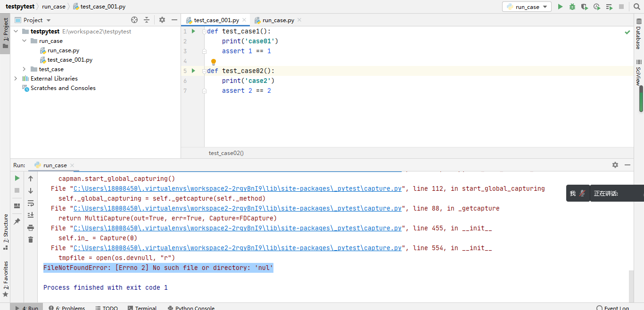
Task: Open the 6: Problems tool window tab
Action: [x=66, y=308]
